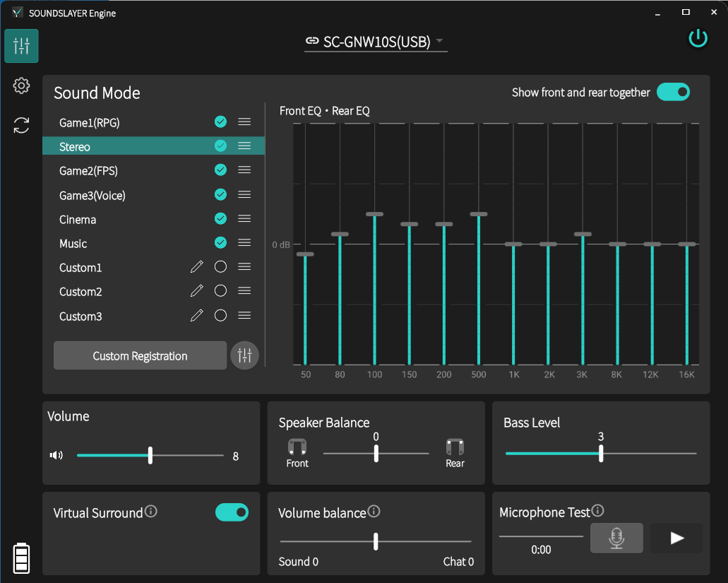Grab the reorder handle next to Game1(RPG)
This screenshot has height=583, width=728.
[244, 122]
